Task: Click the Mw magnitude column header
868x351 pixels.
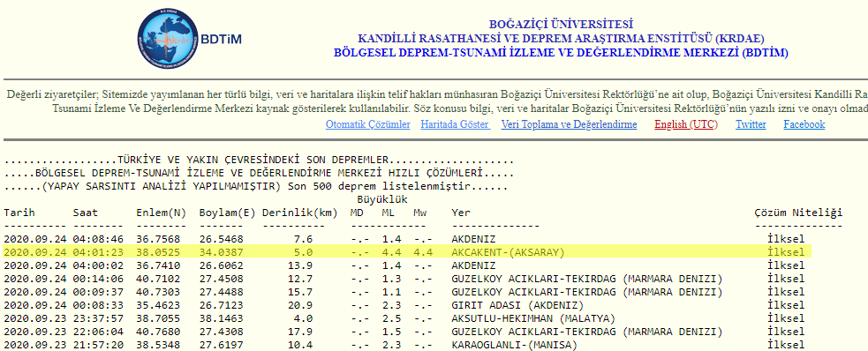Action: pos(419,213)
